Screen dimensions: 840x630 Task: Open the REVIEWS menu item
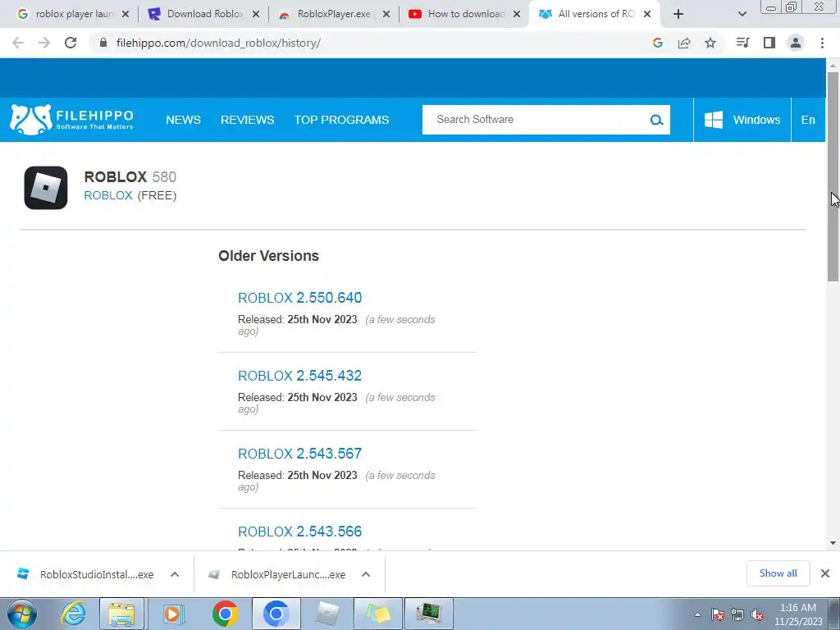[247, 120]
